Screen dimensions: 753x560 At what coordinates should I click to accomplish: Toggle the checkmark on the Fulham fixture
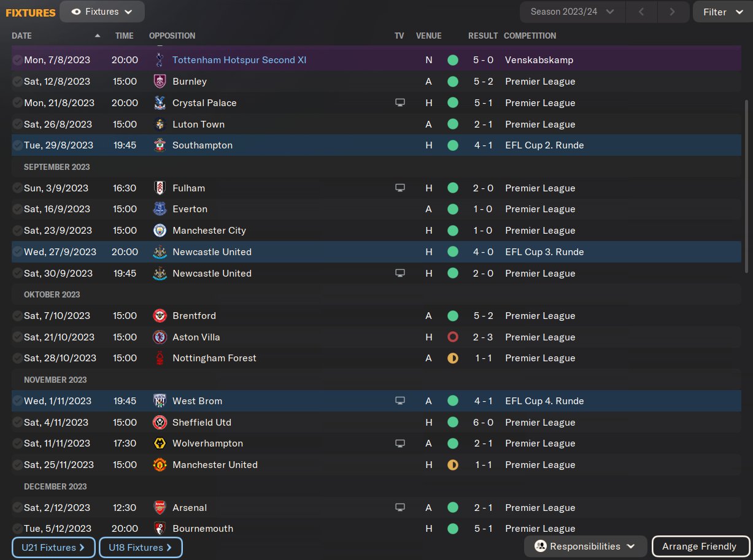(17, 188)
